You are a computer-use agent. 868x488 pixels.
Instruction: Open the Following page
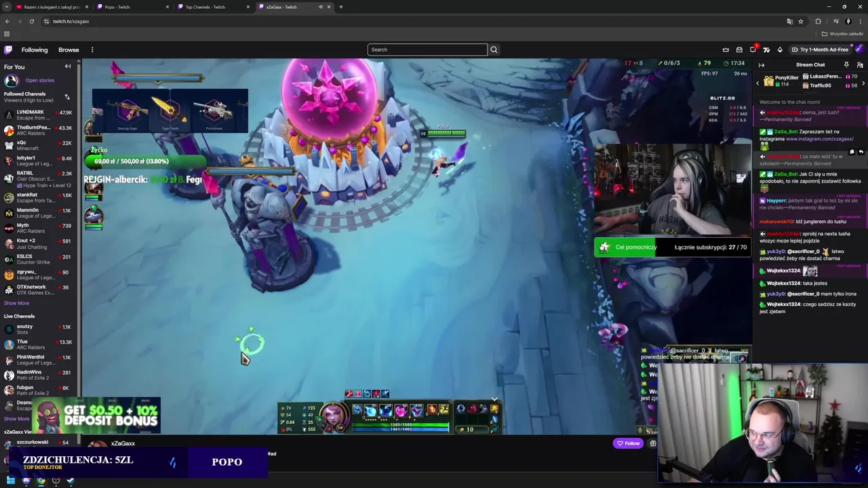tap(35, 49)
